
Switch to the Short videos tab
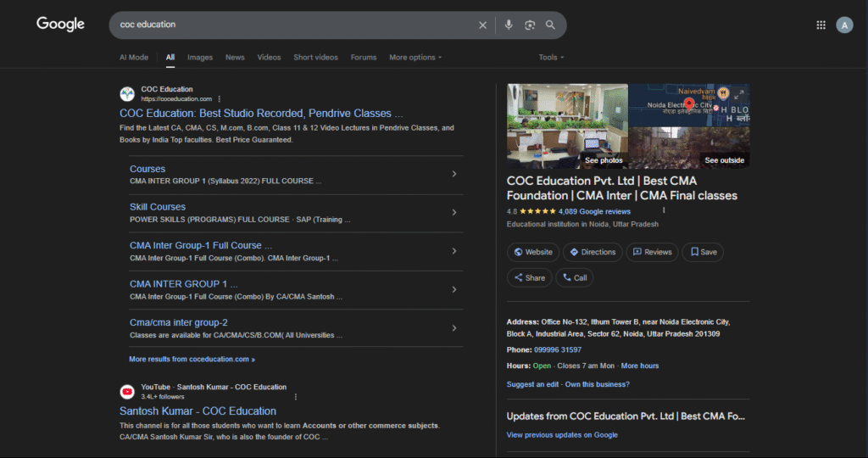[x=315, y=58]
